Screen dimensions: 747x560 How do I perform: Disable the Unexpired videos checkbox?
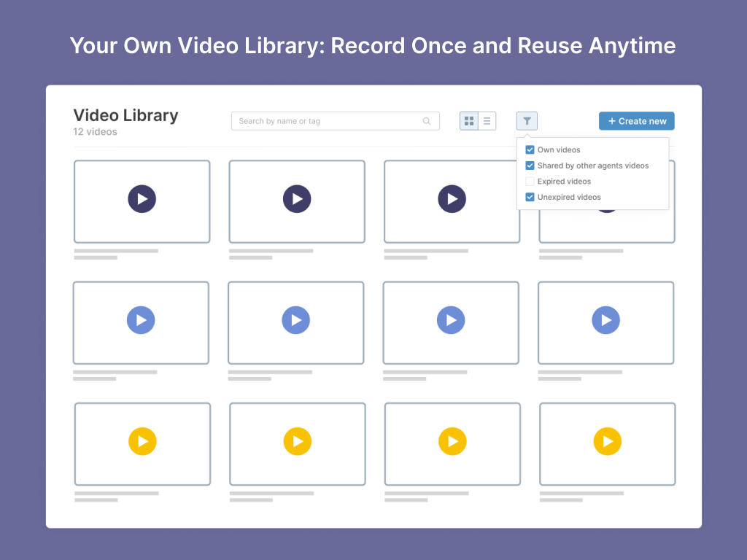tap(530, 198)
